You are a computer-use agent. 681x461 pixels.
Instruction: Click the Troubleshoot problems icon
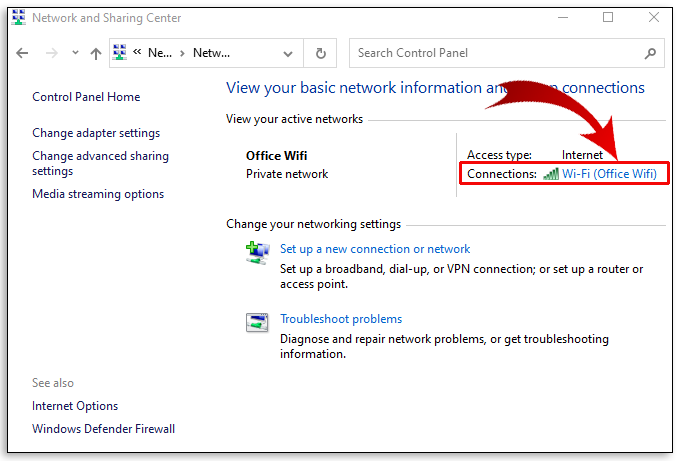257,322
